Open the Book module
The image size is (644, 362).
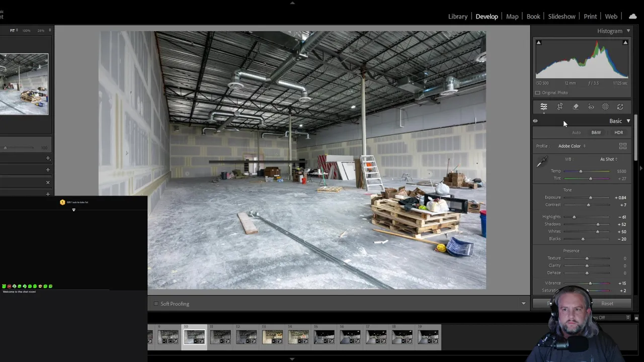(533, 17)
